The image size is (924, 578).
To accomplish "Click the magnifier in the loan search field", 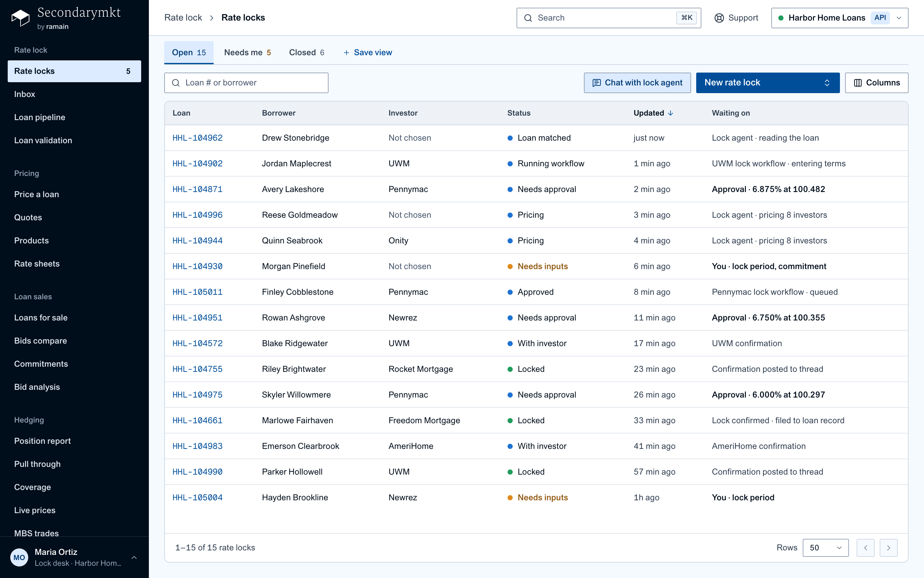I will pos(175,83).
